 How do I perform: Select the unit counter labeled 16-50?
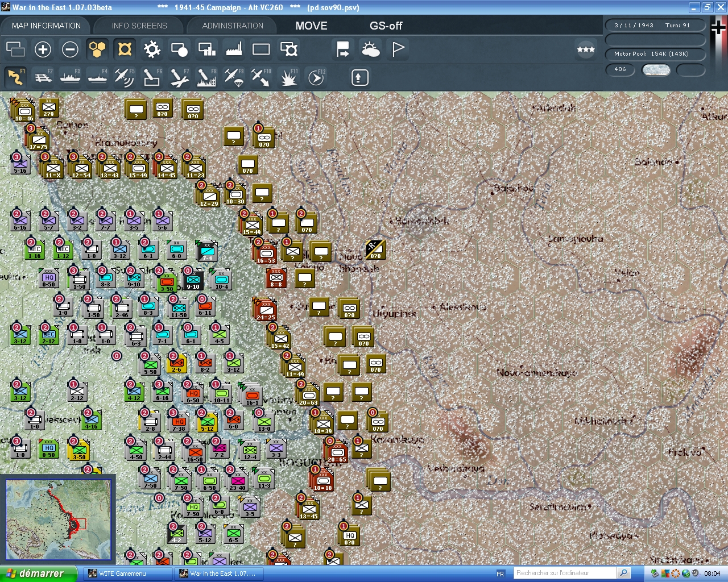(x=195, y=452)
